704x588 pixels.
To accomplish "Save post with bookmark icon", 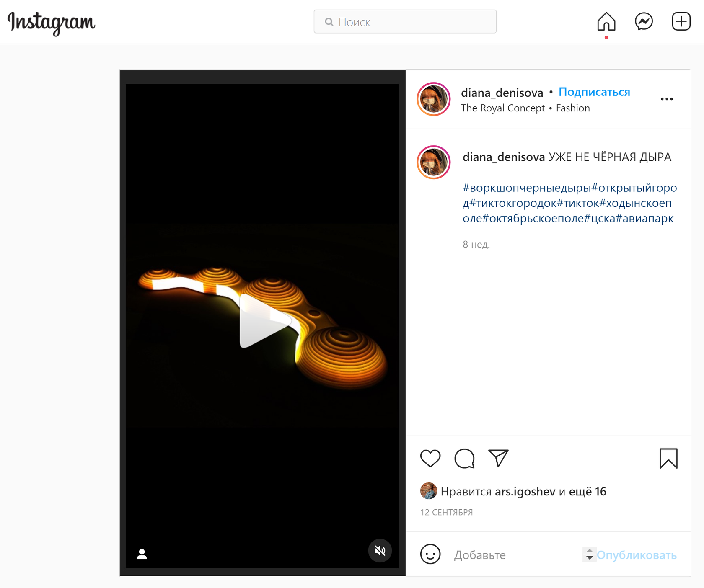I will click(x=668, y=458).
